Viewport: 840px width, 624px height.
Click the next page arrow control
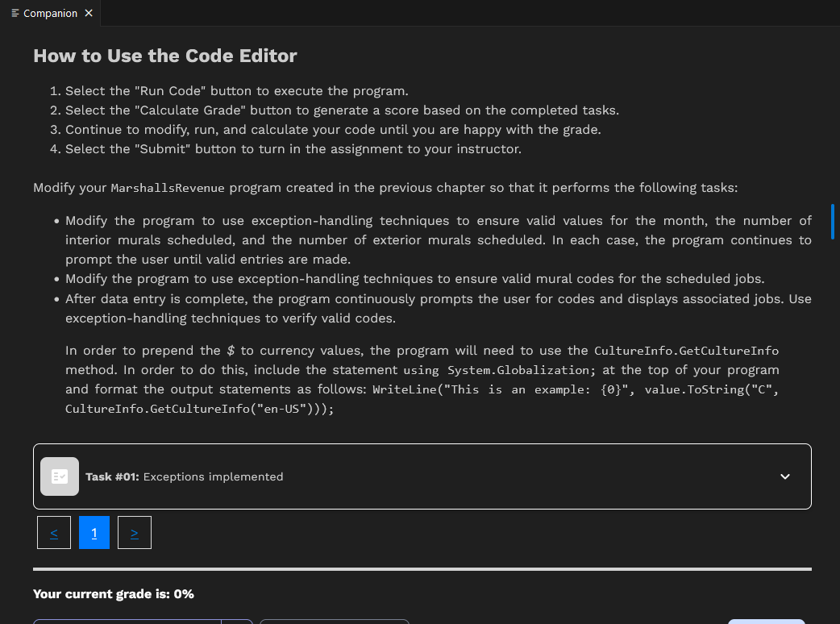pos(134,532)
